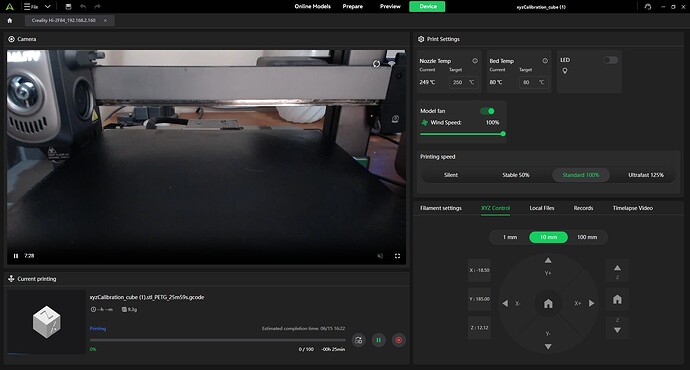The height and width of the screenshot is (370, 690).
Task: Turn off the Model fan switch
Action: pos(488,111)
